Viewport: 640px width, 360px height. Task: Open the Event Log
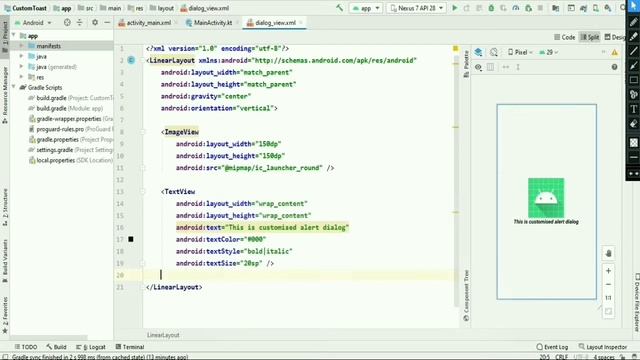pos(552,347)
